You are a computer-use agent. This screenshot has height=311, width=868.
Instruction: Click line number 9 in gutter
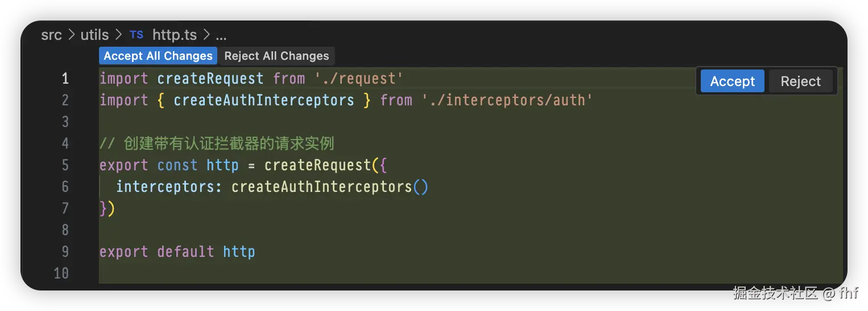pyautogui.click(x=65, y=252)
